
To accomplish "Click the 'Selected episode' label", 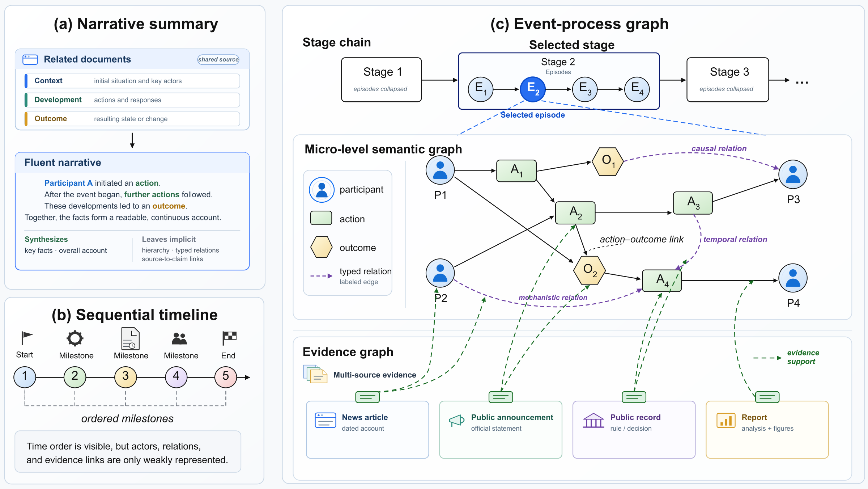I will click(x=532, y=115).
